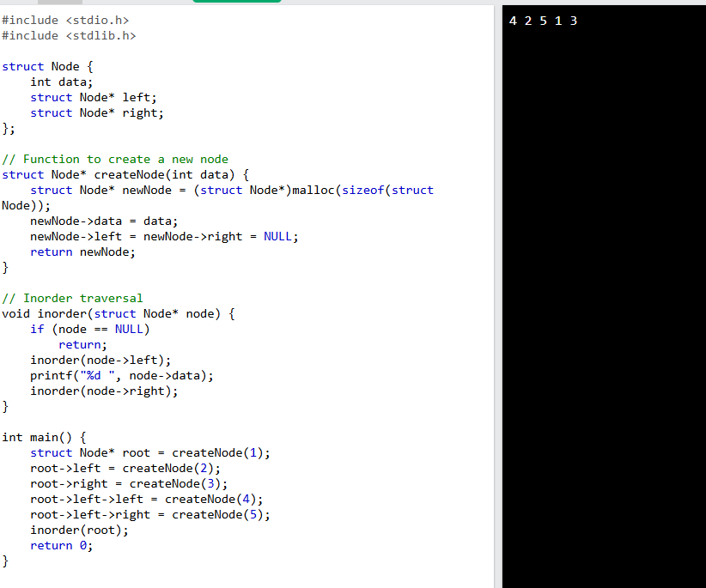Click the "return 0;" statement
706x588 pixels.
pos(61,545)
